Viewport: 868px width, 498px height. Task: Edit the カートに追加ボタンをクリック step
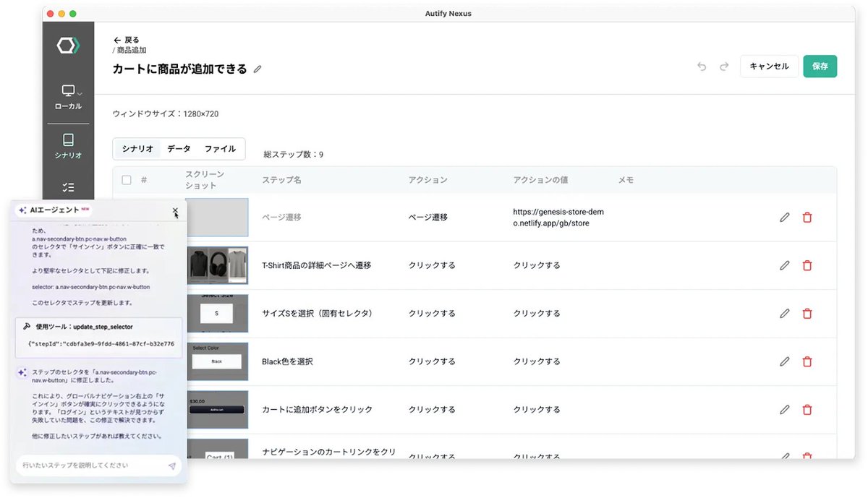(785, 409)
